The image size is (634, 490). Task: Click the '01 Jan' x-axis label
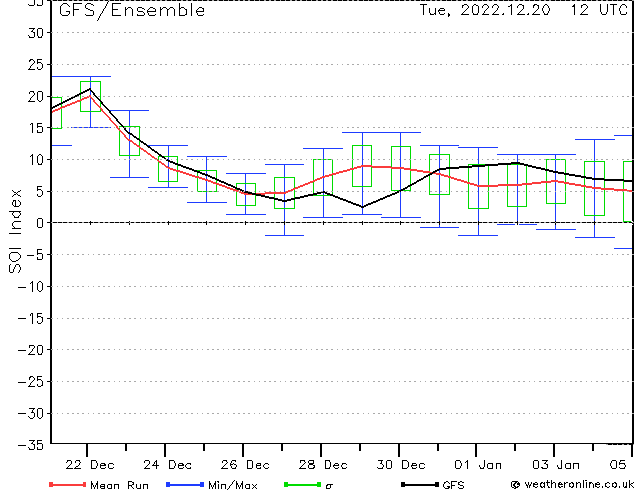point(478,465)
